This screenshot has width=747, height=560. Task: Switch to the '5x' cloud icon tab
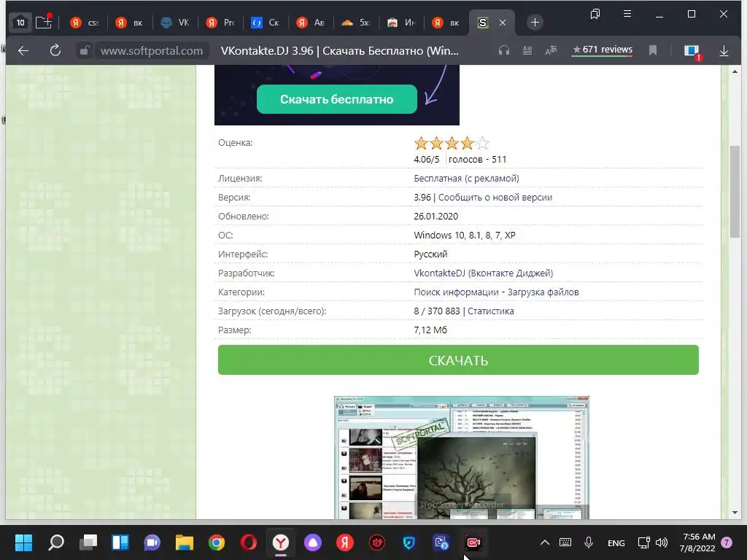[x=355, y=23]
